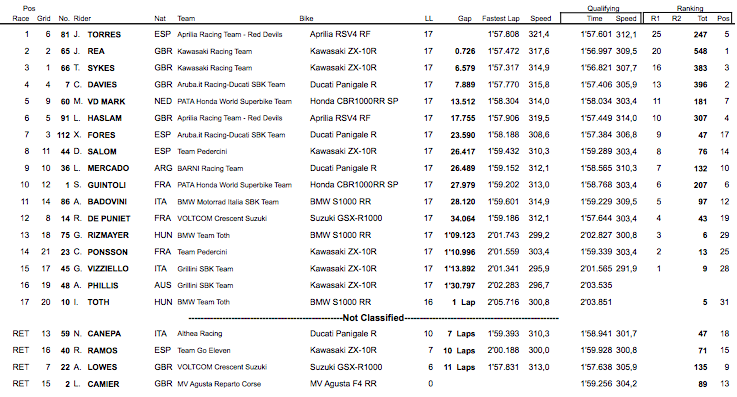Click the Qualifying Time column header
Viewport: 737px width, 397px height.
point(595,18)
